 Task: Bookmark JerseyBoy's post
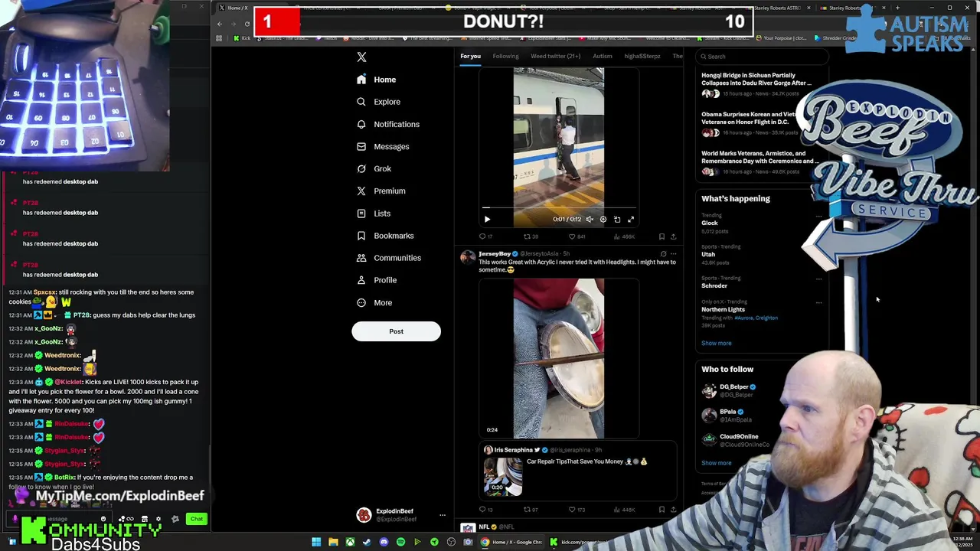tap(661, 509)
